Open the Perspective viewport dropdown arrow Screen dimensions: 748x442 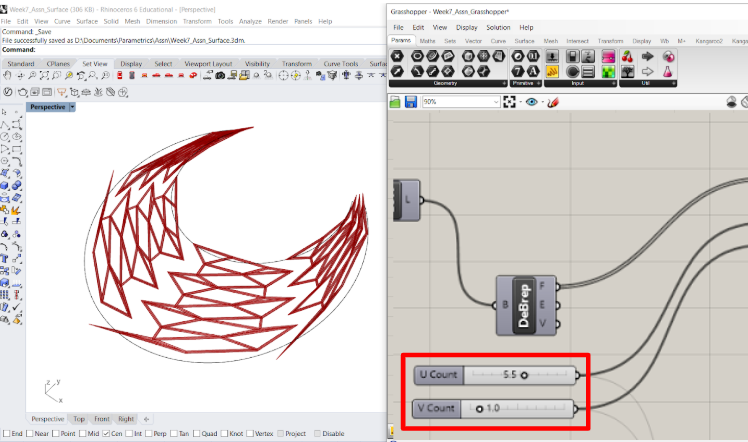tap(72, 107)
